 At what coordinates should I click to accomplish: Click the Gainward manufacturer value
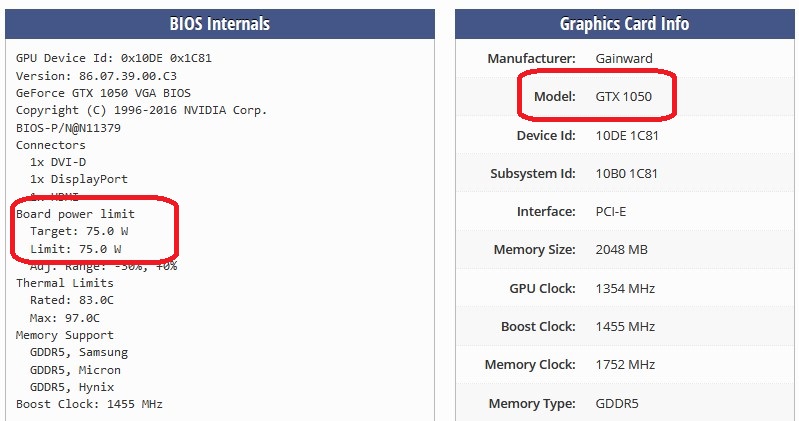coord(624,58)
